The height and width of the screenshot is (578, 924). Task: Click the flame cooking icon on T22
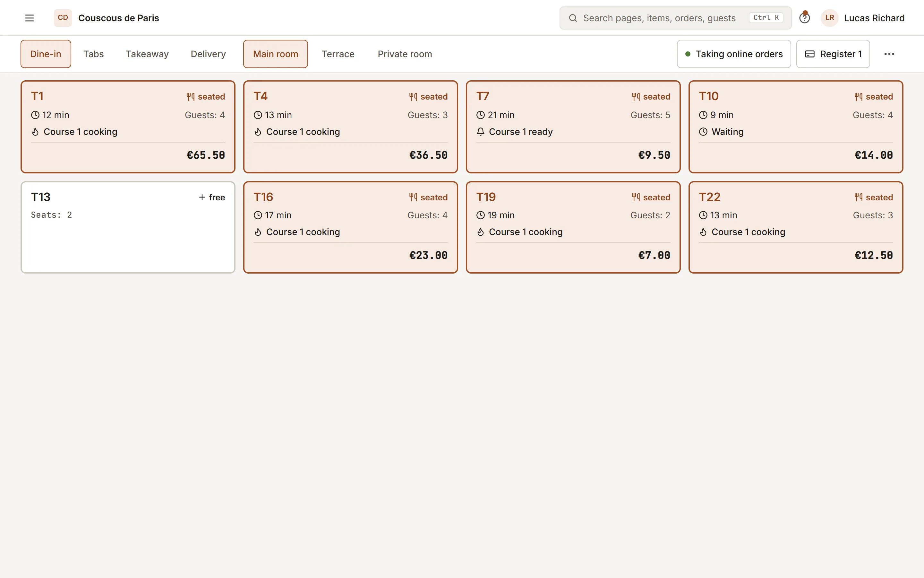click(x=703, y=232)
